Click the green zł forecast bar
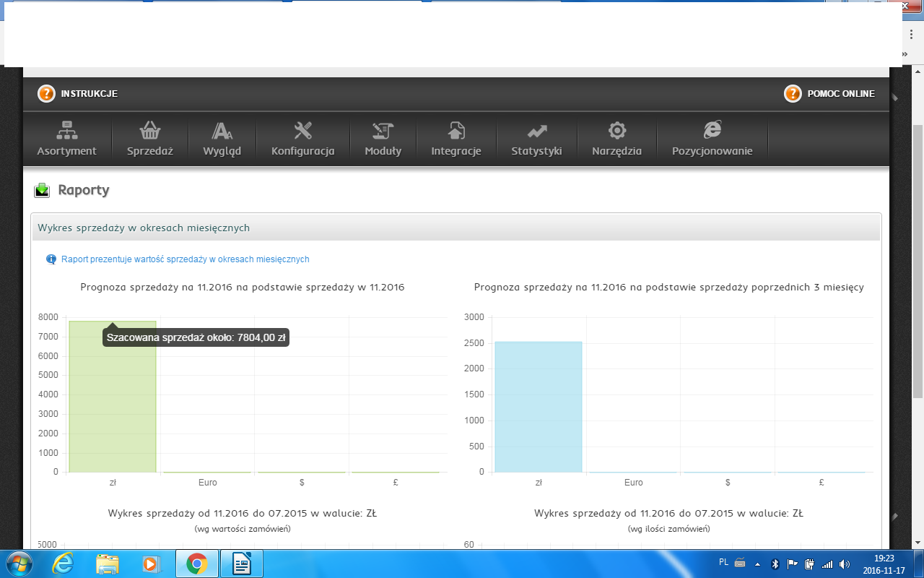This screenshot has width=924, height=578. point(113,405)
